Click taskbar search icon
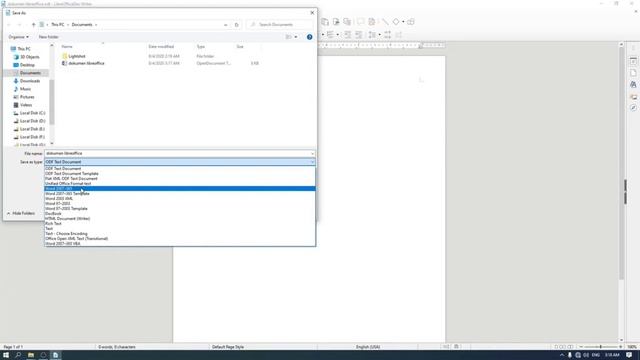640x360 pixels. pyautogui.click(x=18, y=355)
